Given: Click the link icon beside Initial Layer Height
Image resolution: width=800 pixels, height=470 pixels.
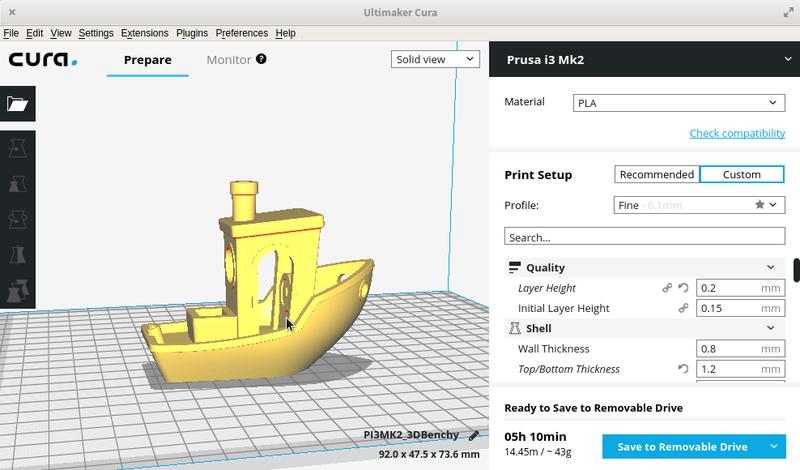Looking at the screenshot, I should click(684, 308).
